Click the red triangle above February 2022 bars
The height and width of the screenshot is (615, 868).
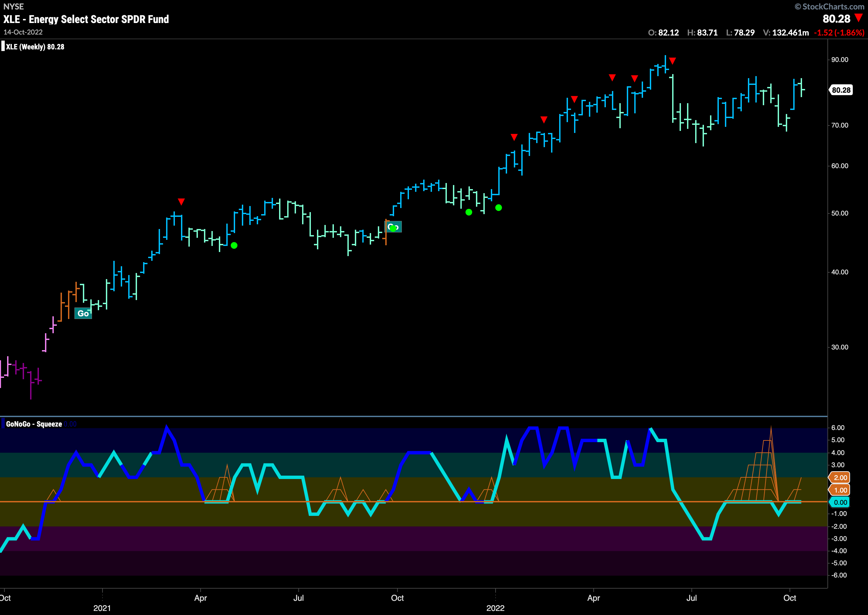click(544, 120)
